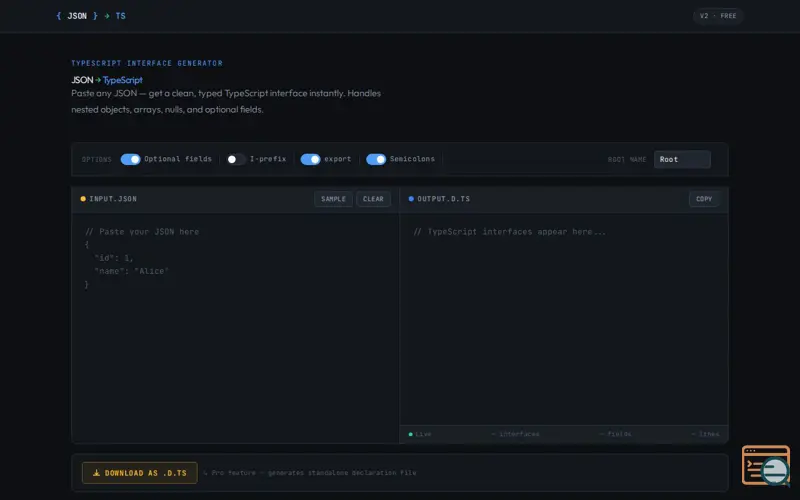Click the green Live status indicator
This screenshot has width=800, height=500.
click(x=420, y=434)
